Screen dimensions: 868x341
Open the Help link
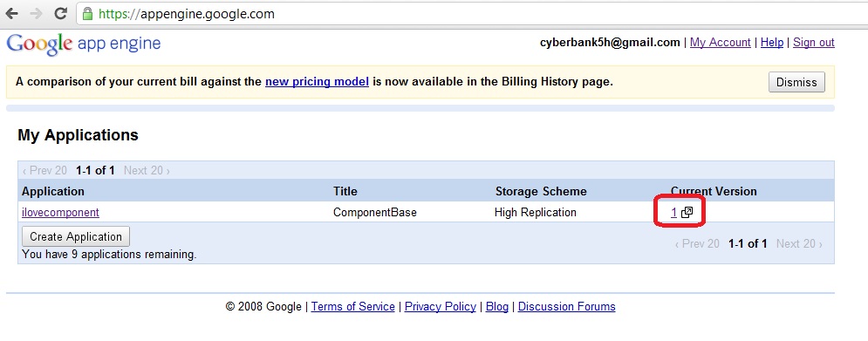pyautogui.click(x=772, y=43)
